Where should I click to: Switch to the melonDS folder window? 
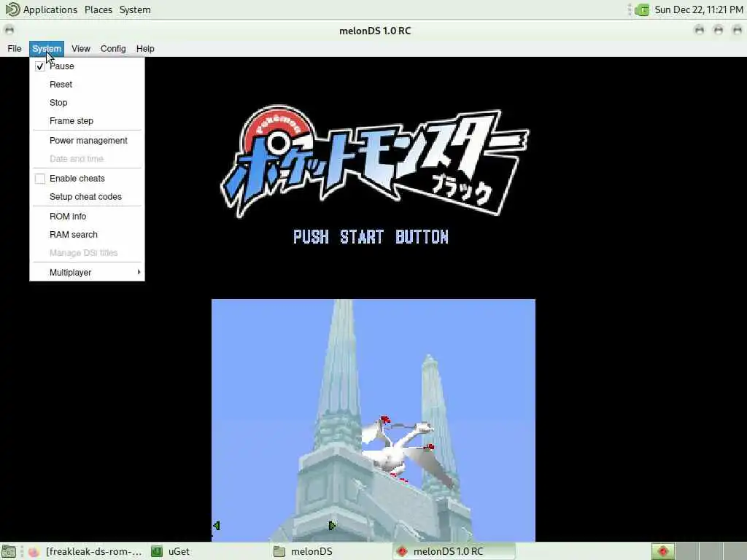point(330,551)
